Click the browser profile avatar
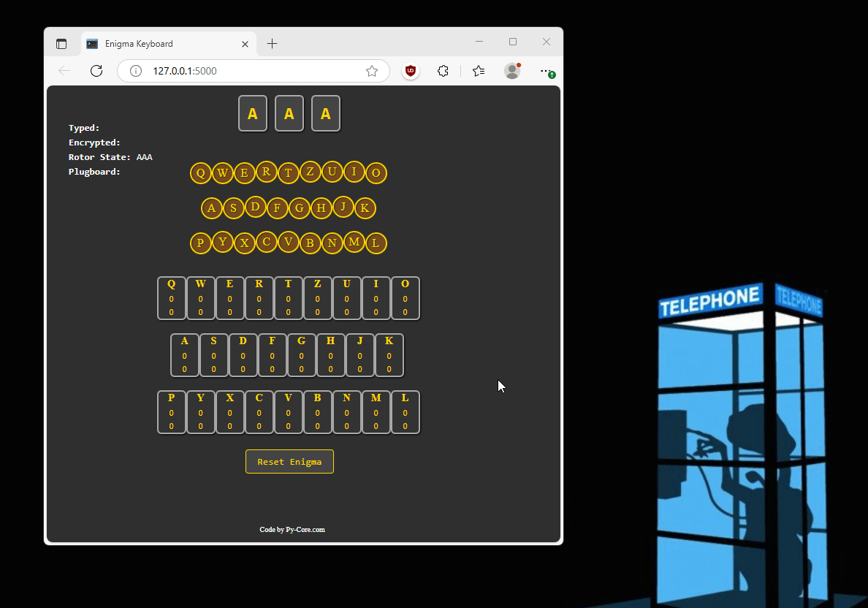The height and width of the screenshot is (608, 868). pyautogui.click(x=512, y=71)
